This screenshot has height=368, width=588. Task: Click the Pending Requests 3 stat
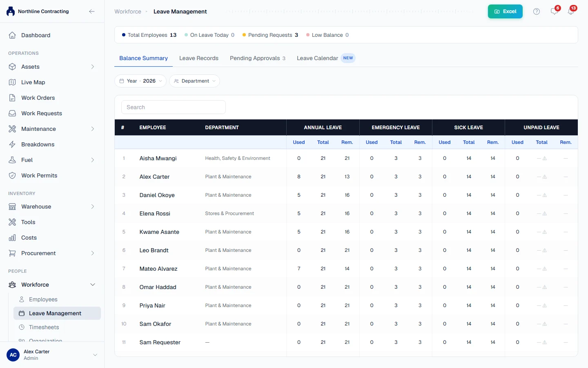(x=270, y=35)
